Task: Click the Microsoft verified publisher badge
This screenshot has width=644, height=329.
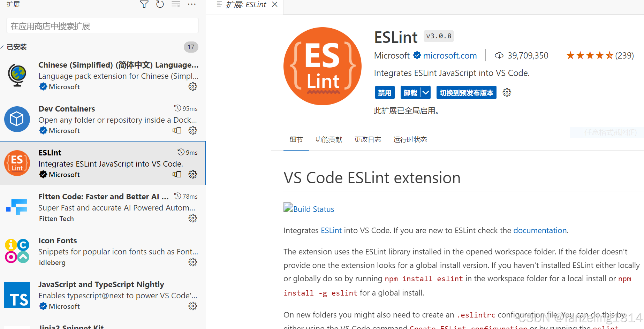Action: (x=417, y=55)
